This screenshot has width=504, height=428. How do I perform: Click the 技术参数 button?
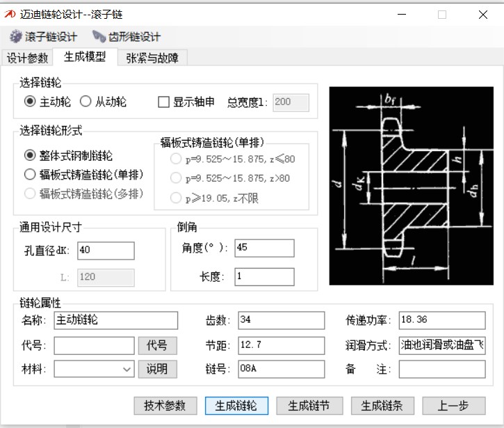165,406
